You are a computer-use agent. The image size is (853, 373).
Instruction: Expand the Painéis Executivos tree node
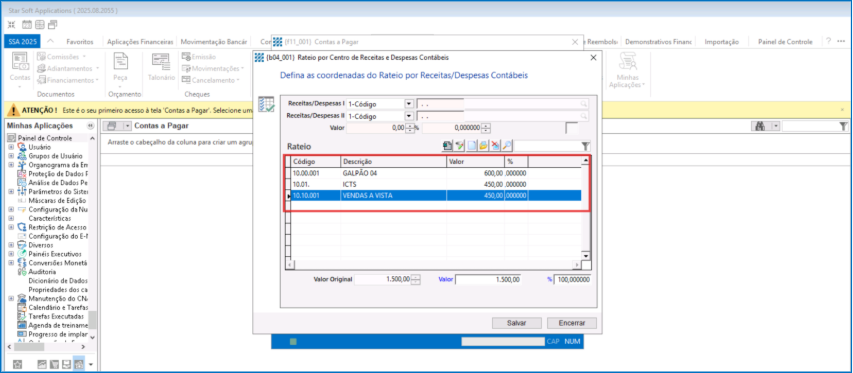click(11, 254)
